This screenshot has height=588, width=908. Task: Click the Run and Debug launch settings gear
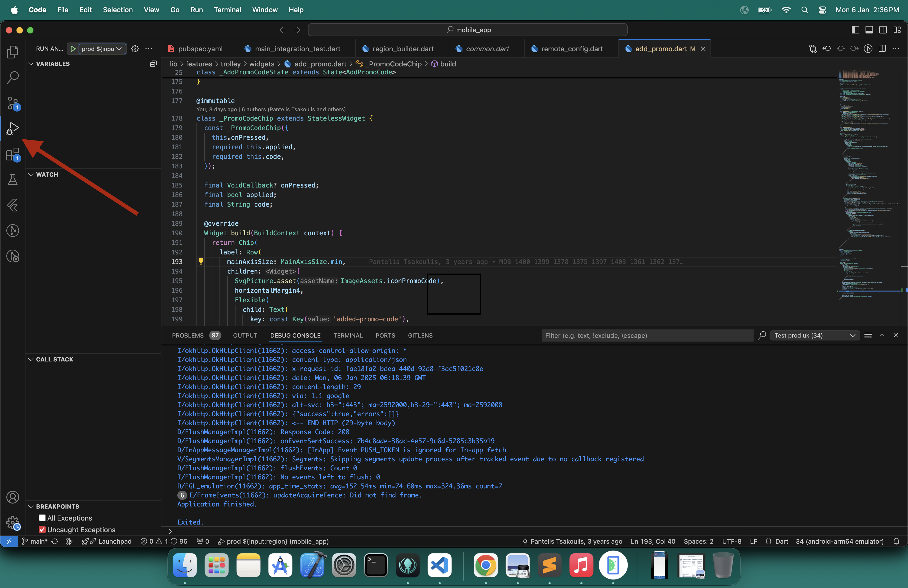point(134,48)
